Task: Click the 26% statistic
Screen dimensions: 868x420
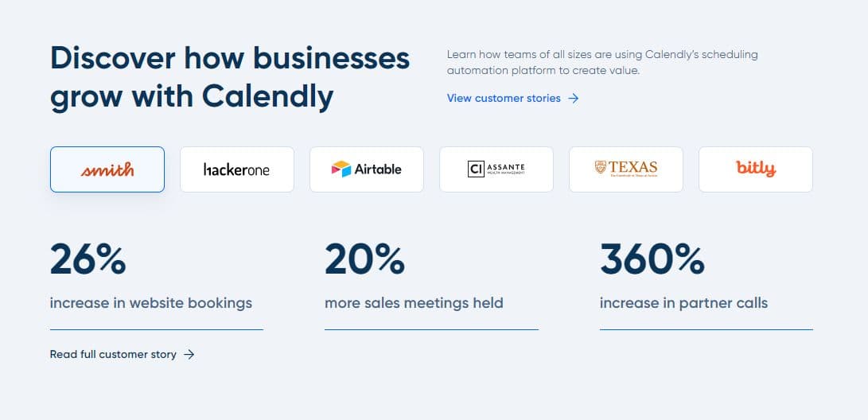Action: (88, 259)
